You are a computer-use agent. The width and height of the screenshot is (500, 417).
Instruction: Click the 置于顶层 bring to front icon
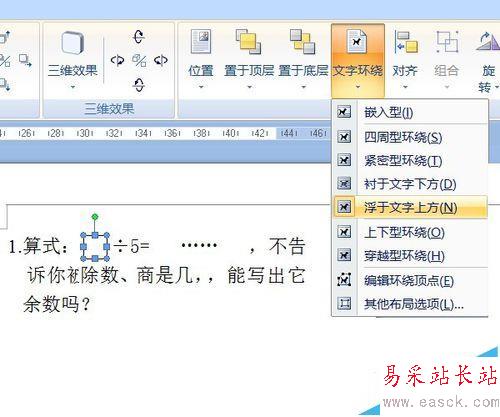coord(248,42)
